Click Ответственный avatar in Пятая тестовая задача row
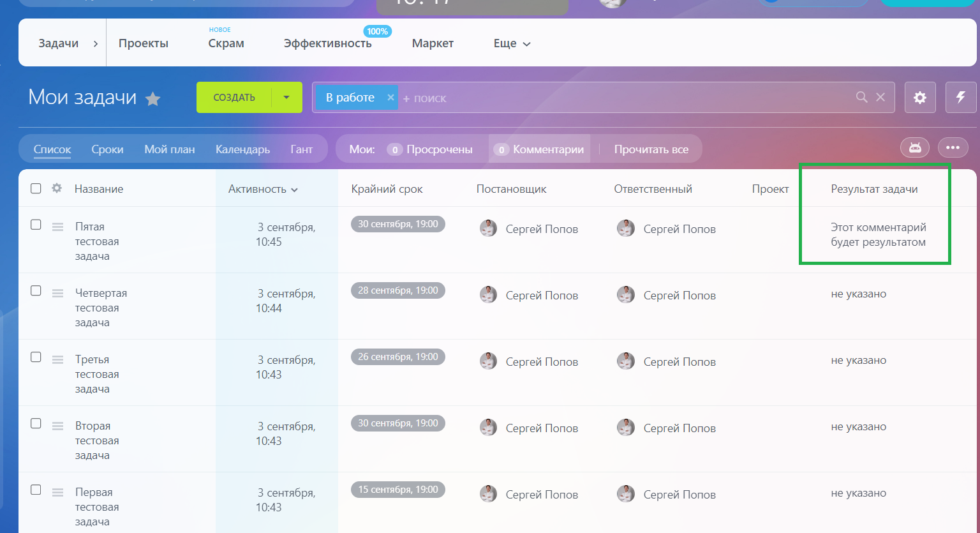980x533 pixels. pos(626,229)
